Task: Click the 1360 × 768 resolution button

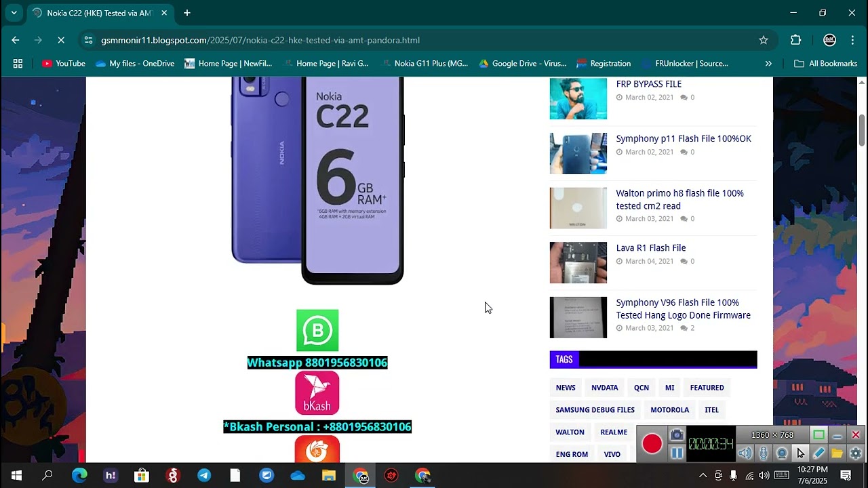Action: pyautogui.click(x=772, y=435)
